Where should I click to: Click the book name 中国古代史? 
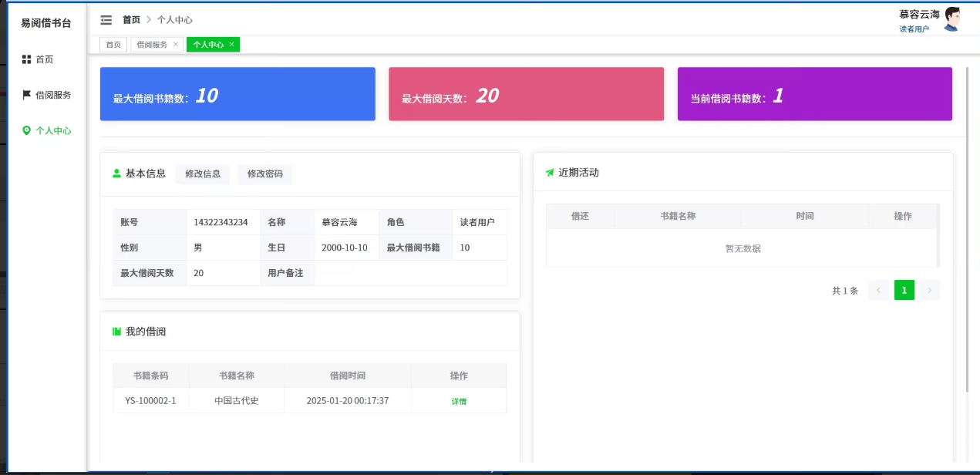237,400
